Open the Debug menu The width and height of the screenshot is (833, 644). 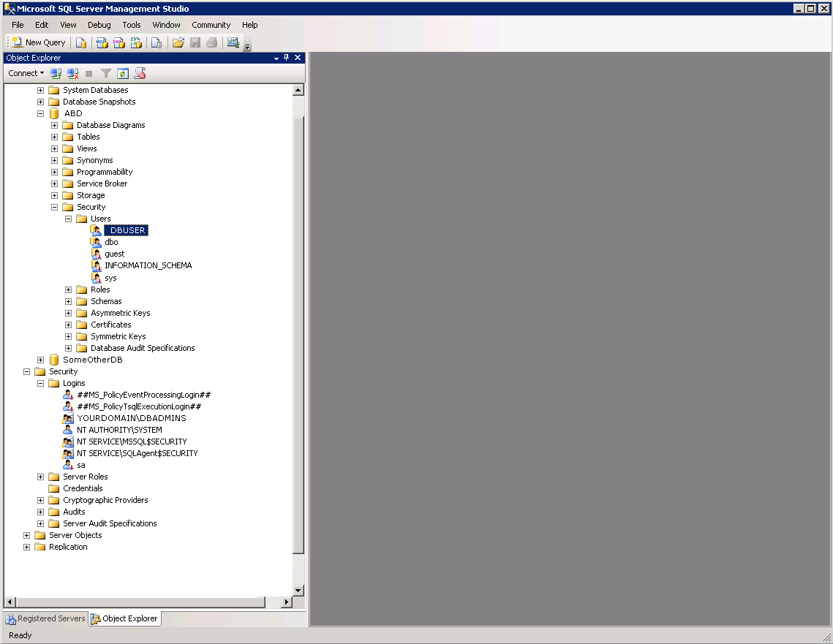coord(99,25)
